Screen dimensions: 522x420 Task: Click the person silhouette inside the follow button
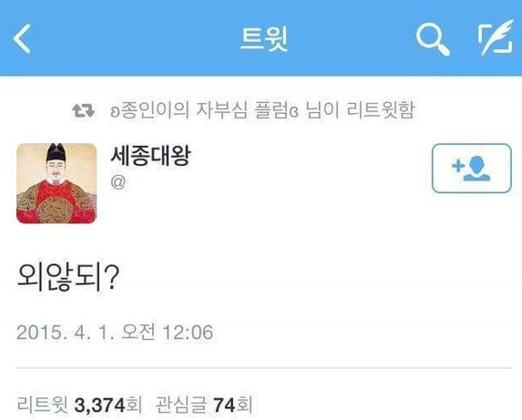point(478,168)
